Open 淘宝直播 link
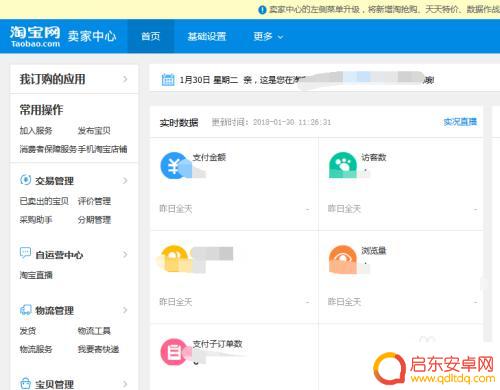Screen dimensions: 500x390 point(36,275)
